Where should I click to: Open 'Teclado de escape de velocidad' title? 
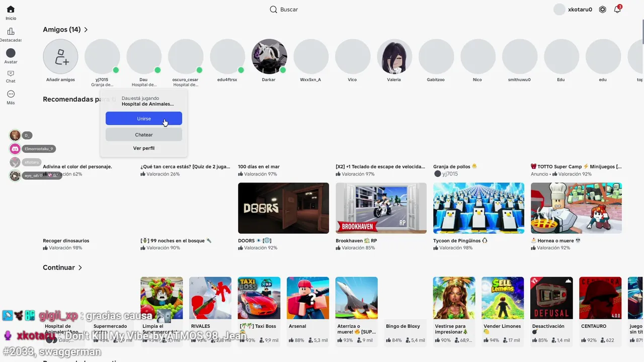(381, 166)
